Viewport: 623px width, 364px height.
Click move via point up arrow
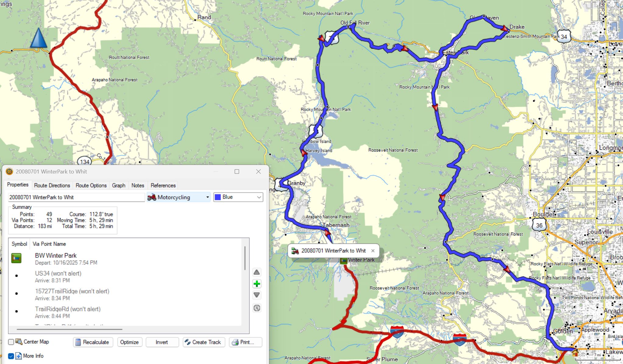pos(257,272)
